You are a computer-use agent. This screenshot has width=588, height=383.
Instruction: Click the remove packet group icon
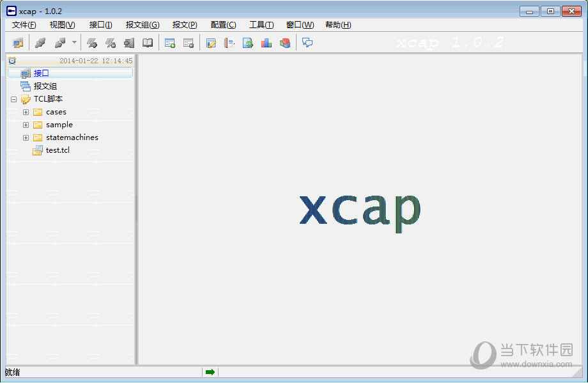[x=187, y=42]
